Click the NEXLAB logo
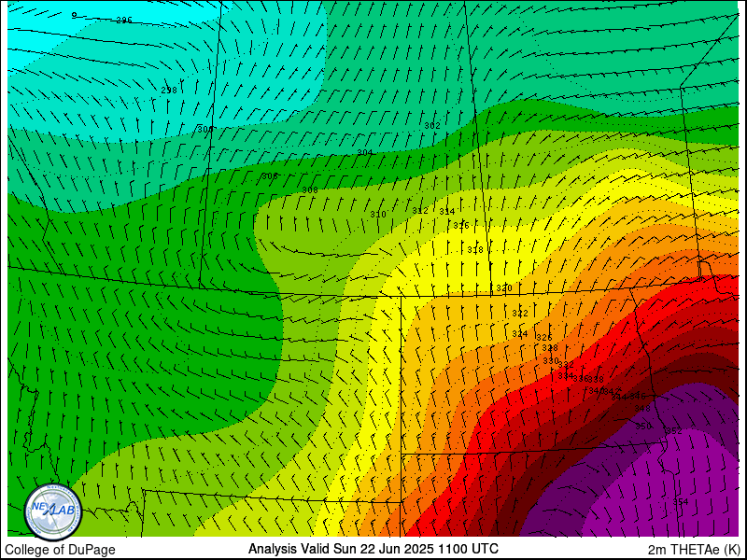This screenshot has width=747, height=560. (53, 511)
